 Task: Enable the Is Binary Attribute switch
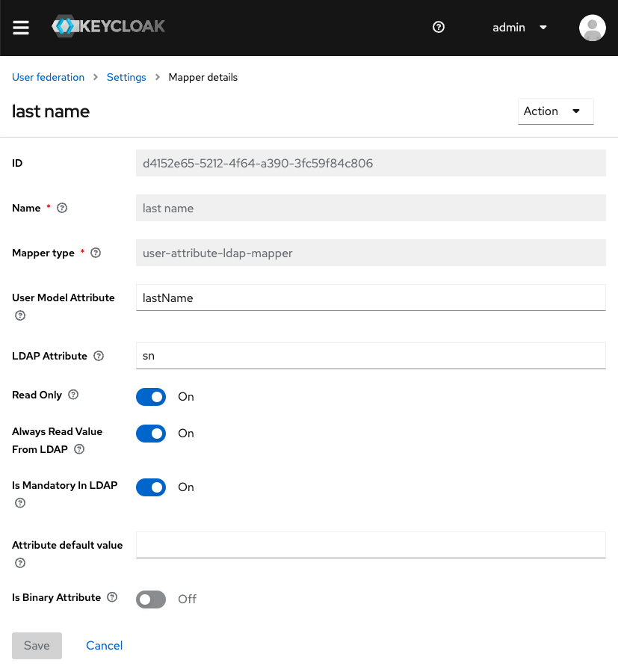coord(151,599)
